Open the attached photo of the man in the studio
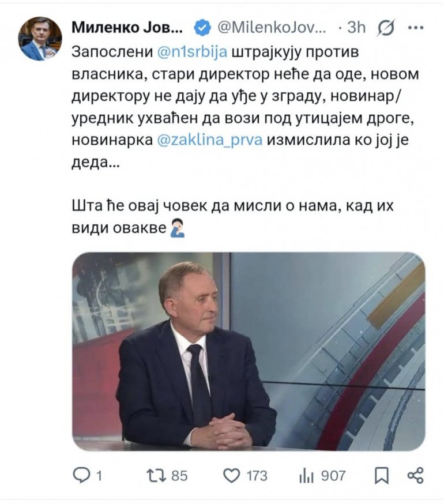 pos(248,351)
